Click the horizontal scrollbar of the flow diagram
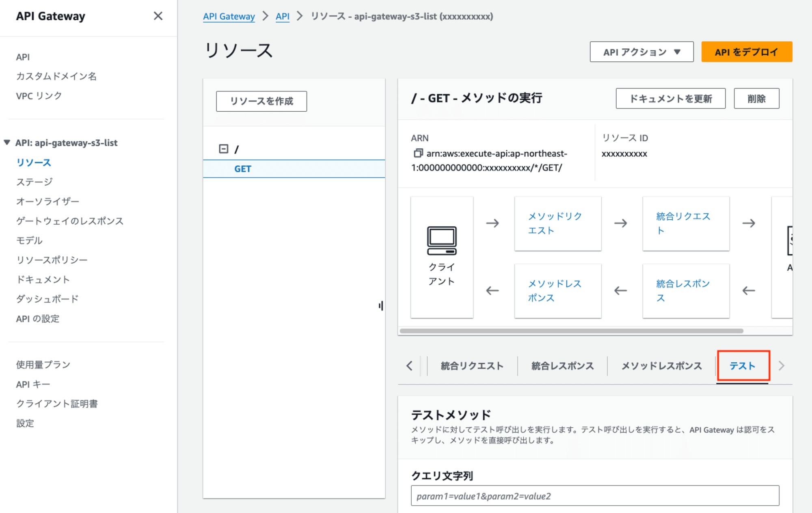Viewport: 812px width, 513px height. click(x=572, y=331)
